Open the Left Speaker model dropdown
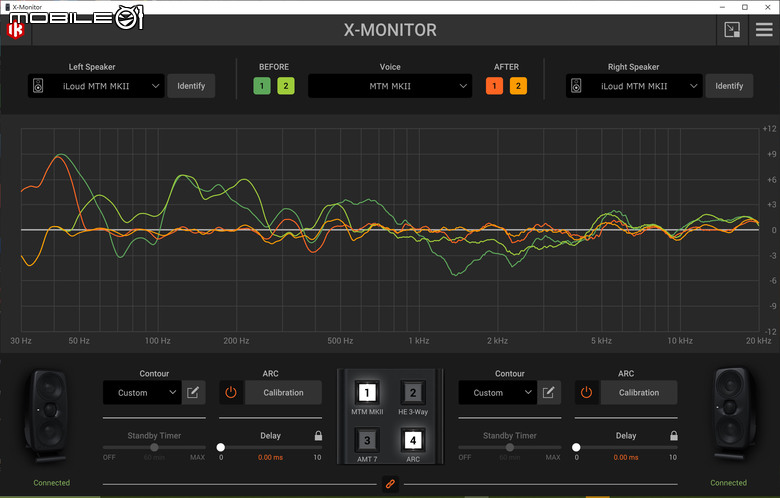The width and height of the screenshot is (780, 498). click(x=96, y=86)
